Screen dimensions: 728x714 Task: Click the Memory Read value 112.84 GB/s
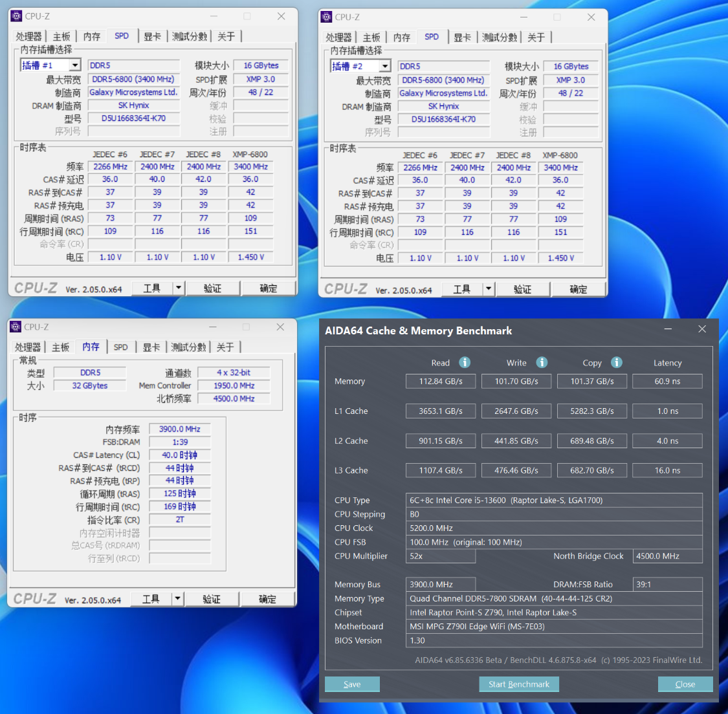point(441,381)
